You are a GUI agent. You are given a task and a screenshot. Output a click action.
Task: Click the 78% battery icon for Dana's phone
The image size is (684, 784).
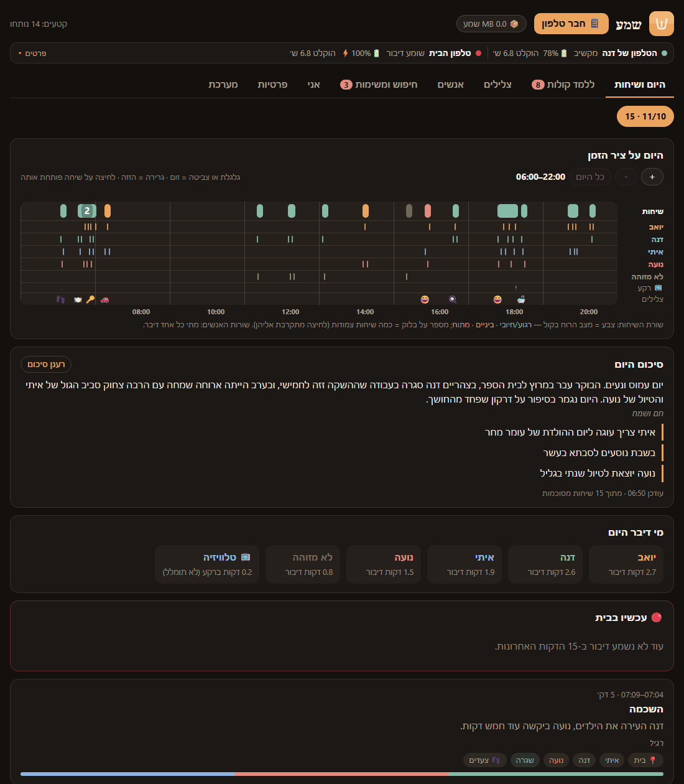[565, 53]
